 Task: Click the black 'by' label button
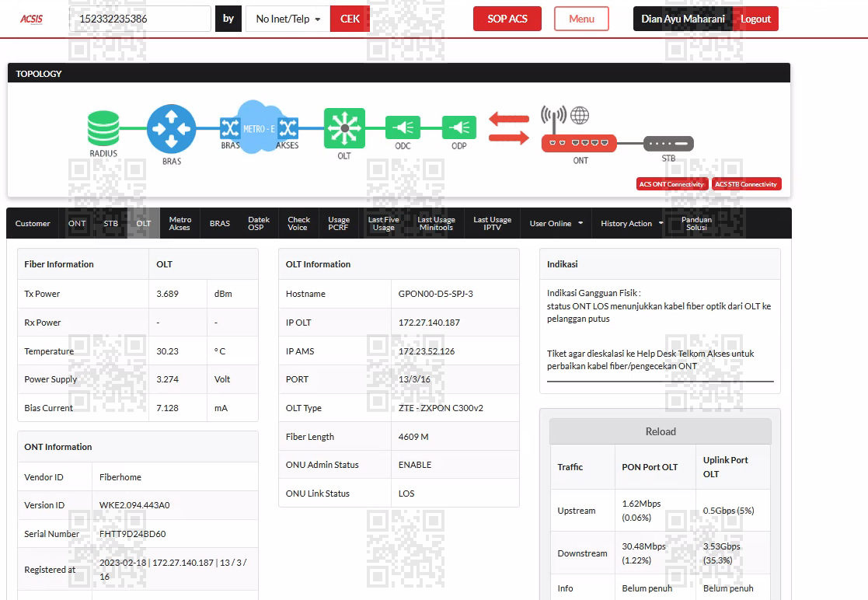pos(228,19)
